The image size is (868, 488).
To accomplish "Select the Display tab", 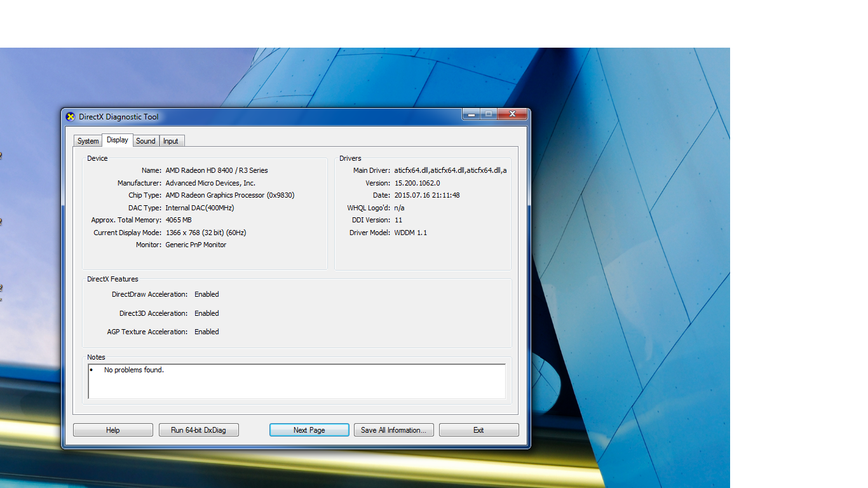I will [118, 140].
